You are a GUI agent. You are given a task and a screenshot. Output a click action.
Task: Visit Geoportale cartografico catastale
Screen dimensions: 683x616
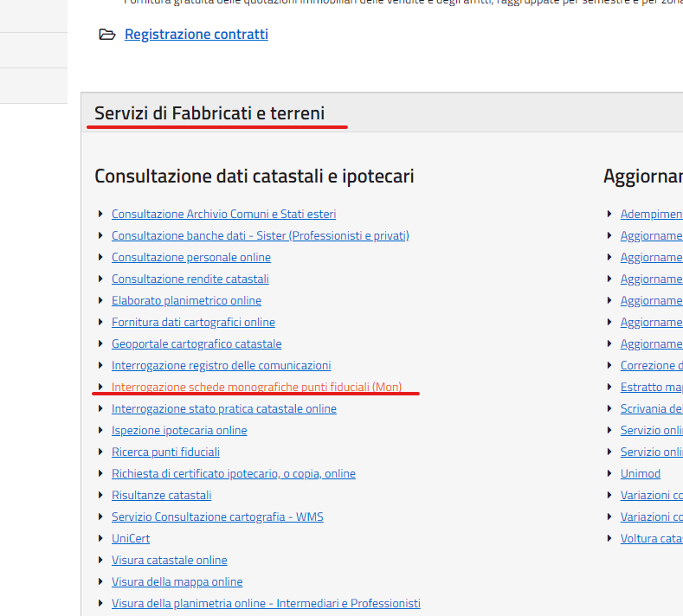[x=197, y=343]
